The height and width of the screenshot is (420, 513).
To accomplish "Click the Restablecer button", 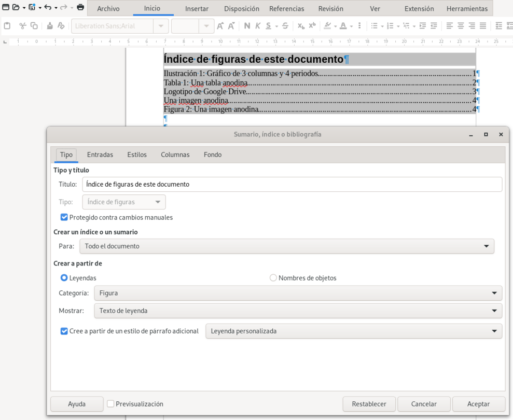I will [x=369, y=404].
